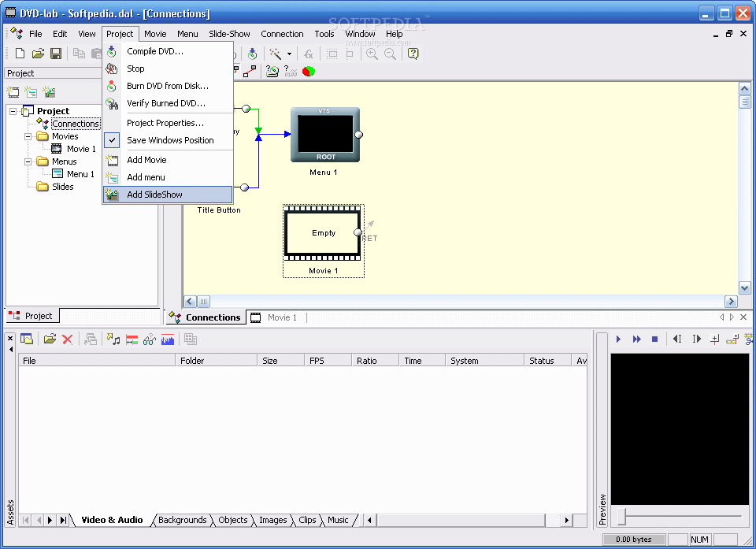Open Project Properties

tap(168, 123)
